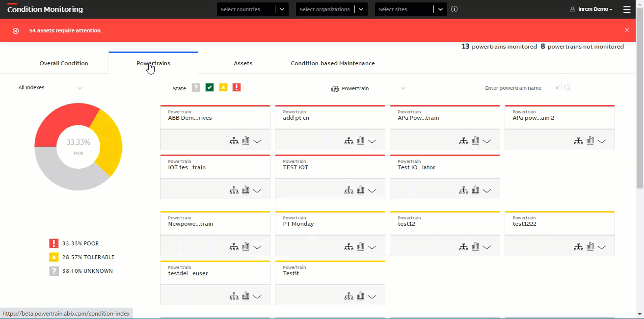644x319 pixels.
Task: Open bar chart icon on Testit card
Action: pos(360,296)
